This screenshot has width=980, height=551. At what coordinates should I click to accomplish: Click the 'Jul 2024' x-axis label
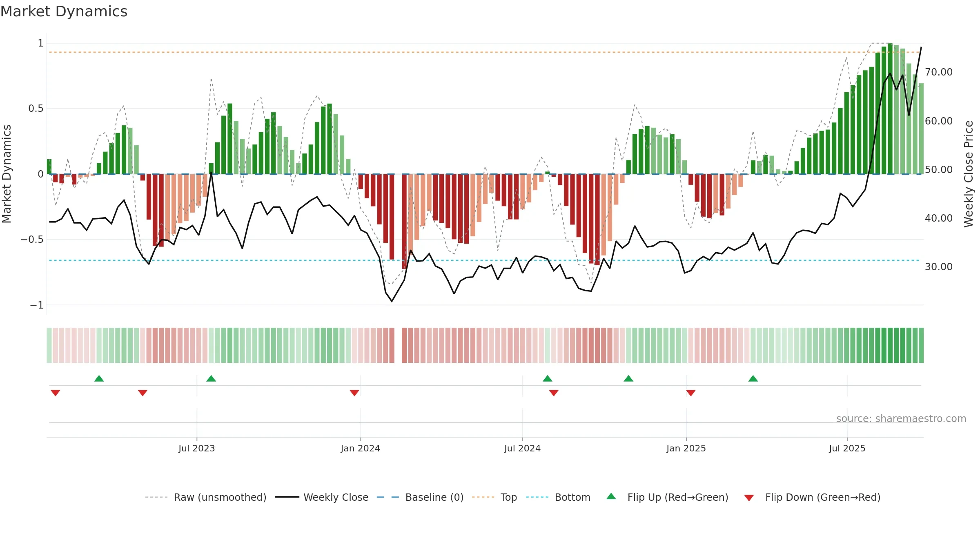[x=522, y=449]
